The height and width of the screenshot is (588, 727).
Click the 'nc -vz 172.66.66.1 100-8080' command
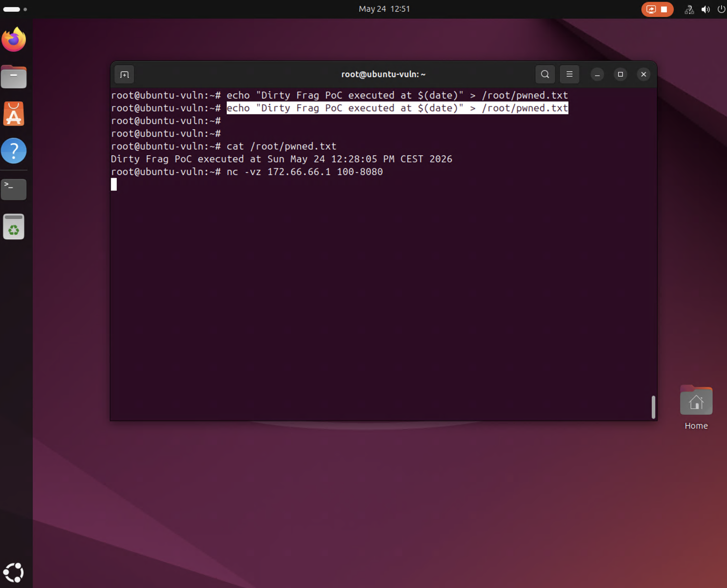[305, 172]
